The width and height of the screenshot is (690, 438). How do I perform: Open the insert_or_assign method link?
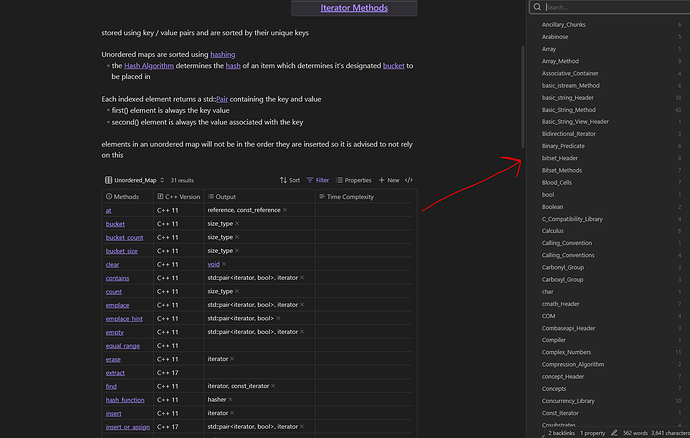click(x=128, y=427)
